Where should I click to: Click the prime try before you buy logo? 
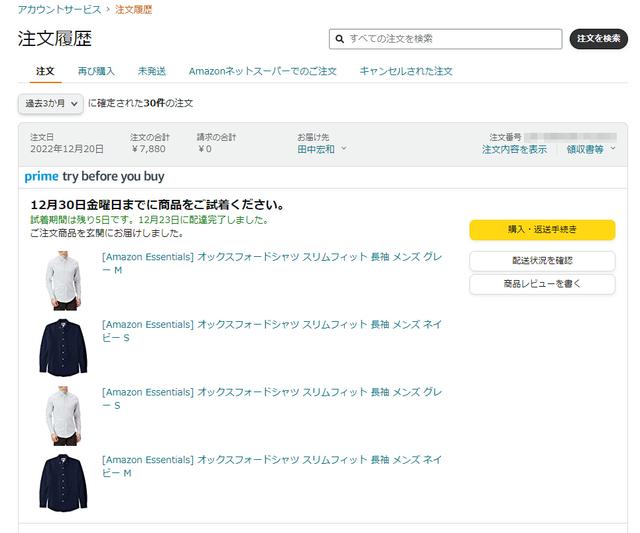(94, 177)
